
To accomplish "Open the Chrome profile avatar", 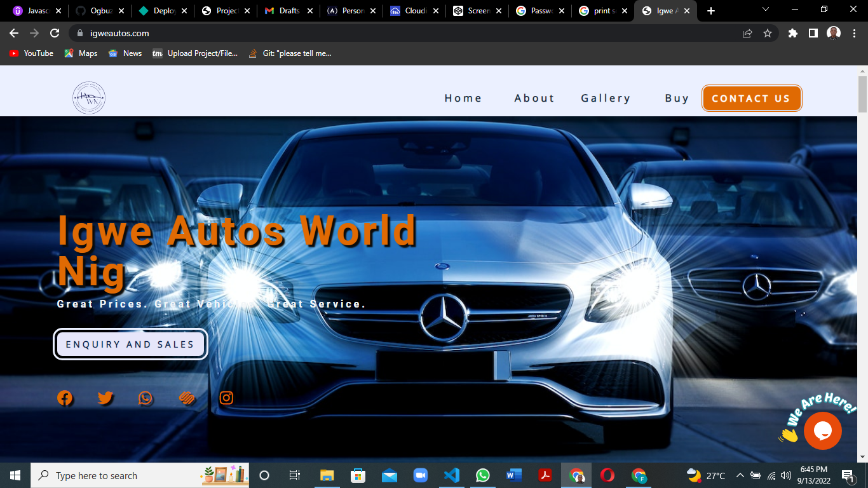I will [x=834, y=33].
